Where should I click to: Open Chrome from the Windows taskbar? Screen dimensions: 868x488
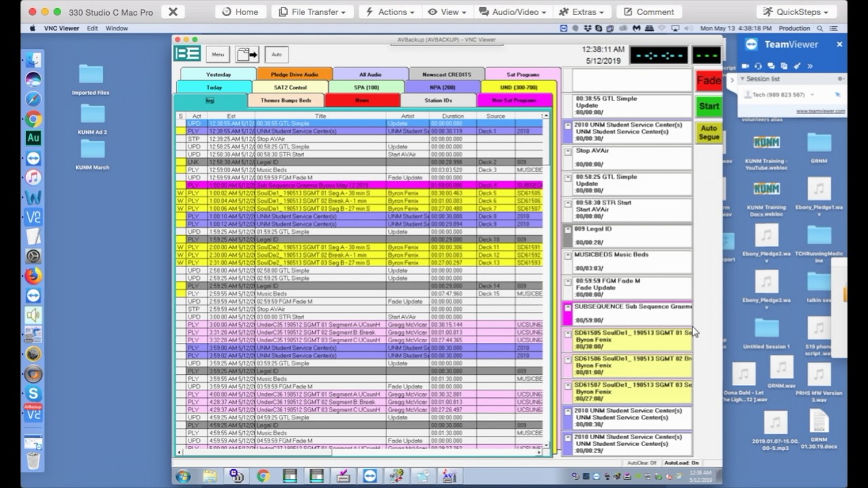click(263, 476)
